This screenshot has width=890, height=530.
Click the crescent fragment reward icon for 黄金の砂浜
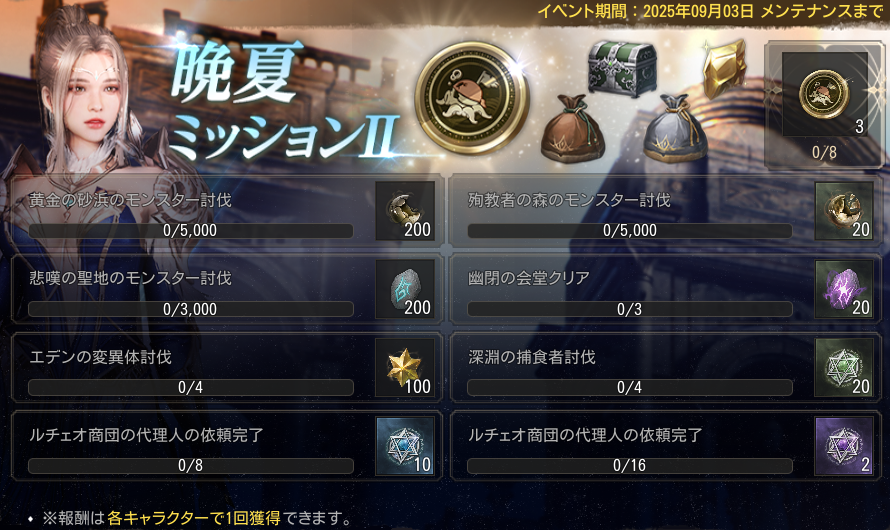[x=405, y=211]
